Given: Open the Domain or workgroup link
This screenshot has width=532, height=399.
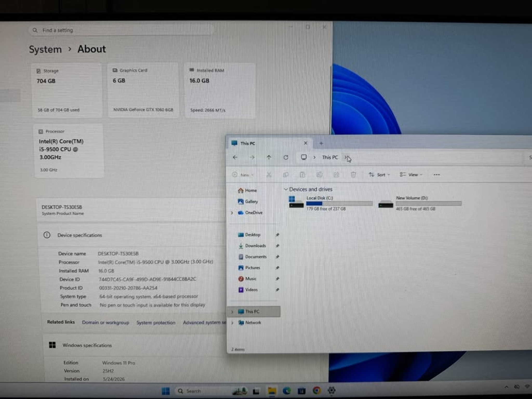Looking at the screenshot, I should coord(105,322).
